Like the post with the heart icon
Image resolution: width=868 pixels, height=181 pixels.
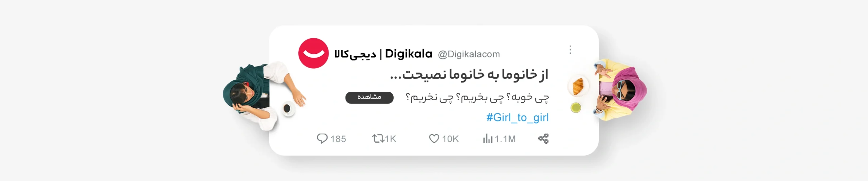(434, 139)
